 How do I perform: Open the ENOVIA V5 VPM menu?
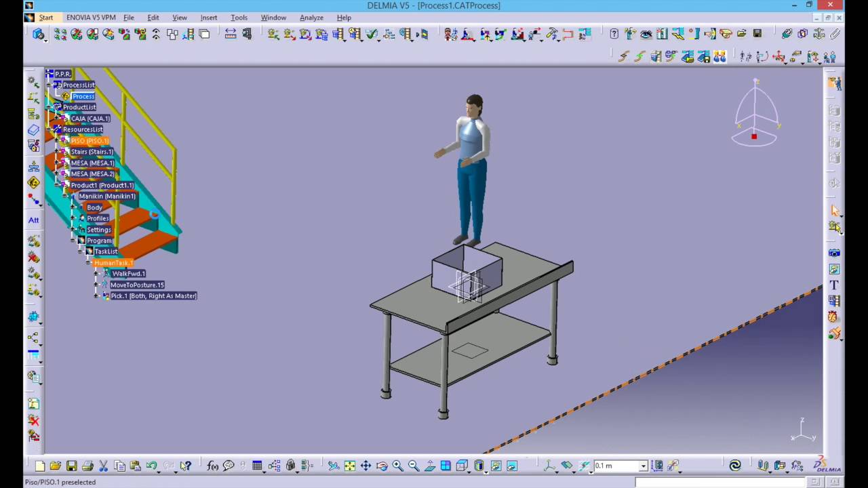tap(91, 18)
